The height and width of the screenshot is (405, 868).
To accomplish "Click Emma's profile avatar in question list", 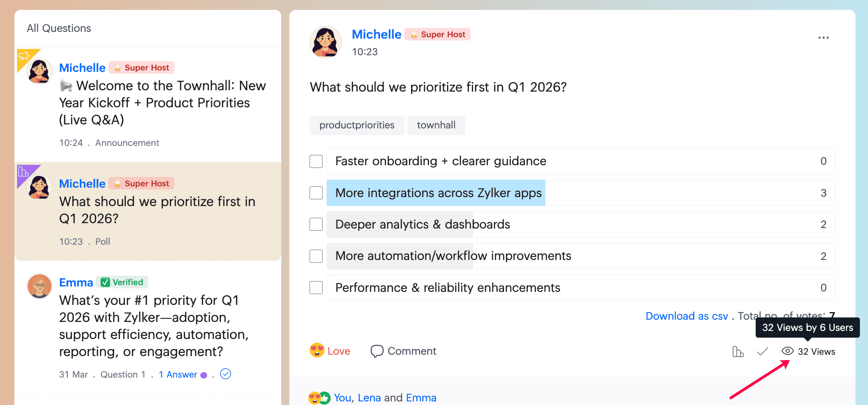I will [40, 286].
